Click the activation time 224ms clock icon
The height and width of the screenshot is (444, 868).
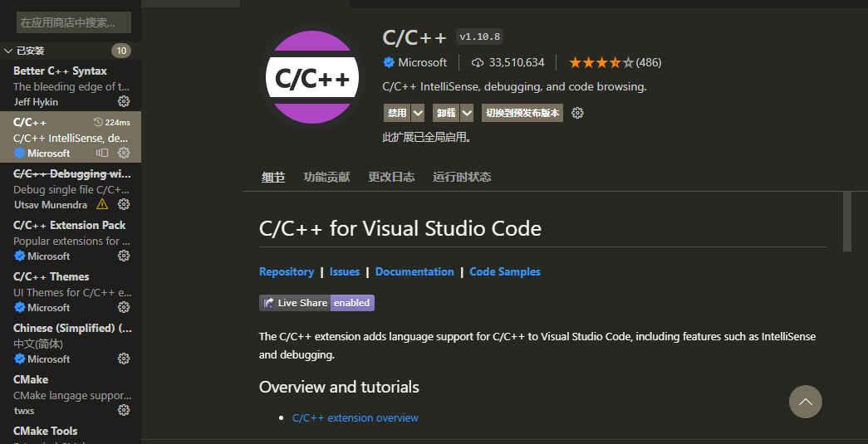coord(99,122)
